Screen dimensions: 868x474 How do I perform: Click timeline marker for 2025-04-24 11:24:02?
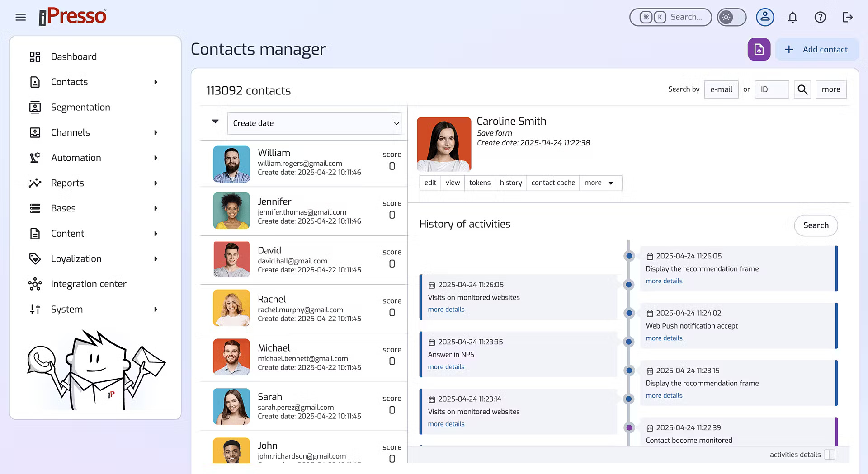(629, 313)
